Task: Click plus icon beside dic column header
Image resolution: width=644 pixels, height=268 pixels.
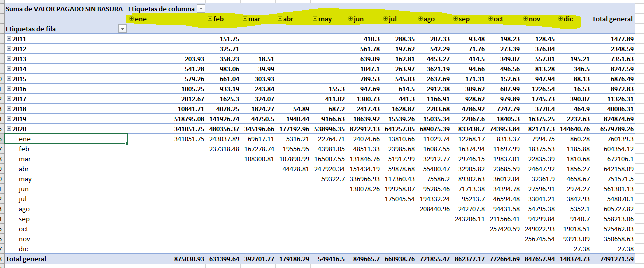Action: click(x=561, y=19)
